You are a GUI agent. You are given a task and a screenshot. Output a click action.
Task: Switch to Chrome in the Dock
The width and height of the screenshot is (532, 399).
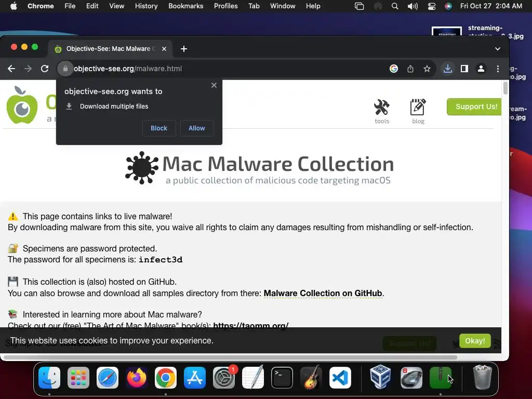[166, 378]
